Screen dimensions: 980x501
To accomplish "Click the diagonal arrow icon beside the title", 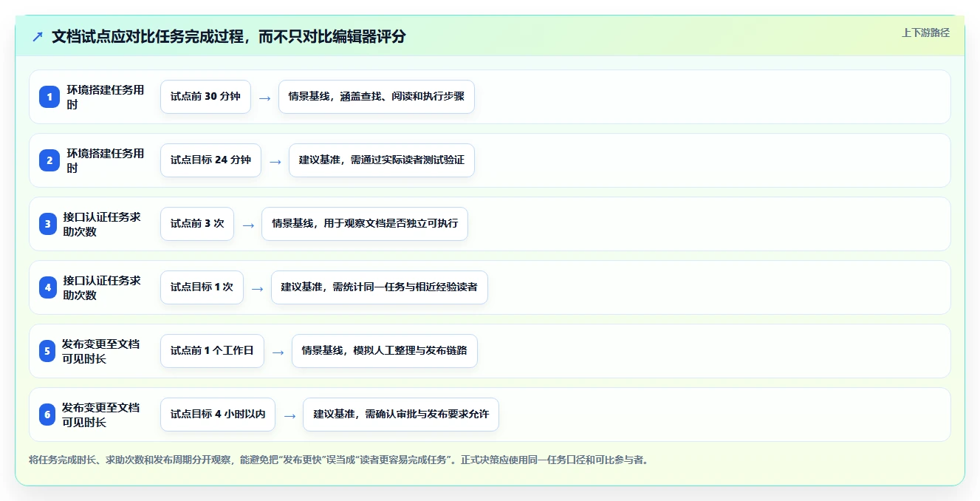I will 37,36.
